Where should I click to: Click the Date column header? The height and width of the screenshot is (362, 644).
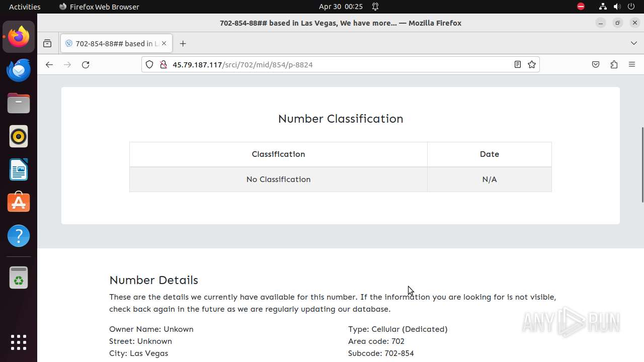[489, 154]
